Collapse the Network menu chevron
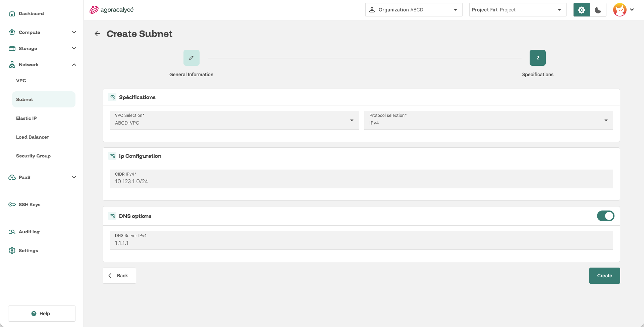644x327 pixels. click(74, 64)
